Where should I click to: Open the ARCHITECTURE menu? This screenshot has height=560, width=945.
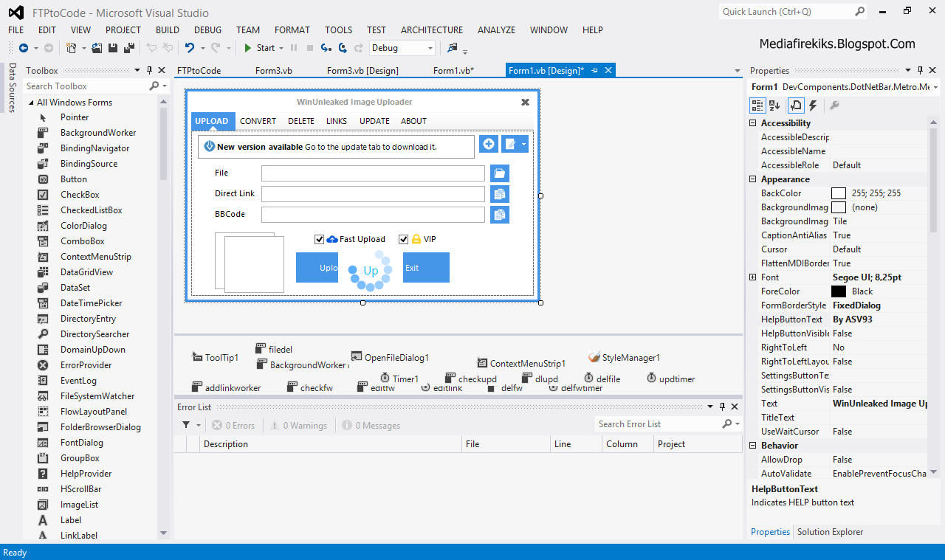pos(431,30)
